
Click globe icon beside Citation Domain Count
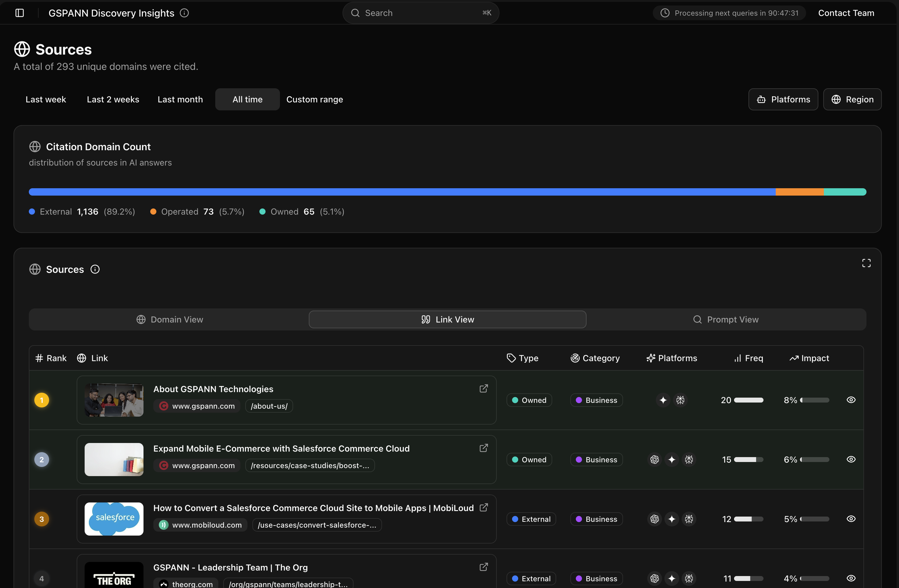point(35,147)
